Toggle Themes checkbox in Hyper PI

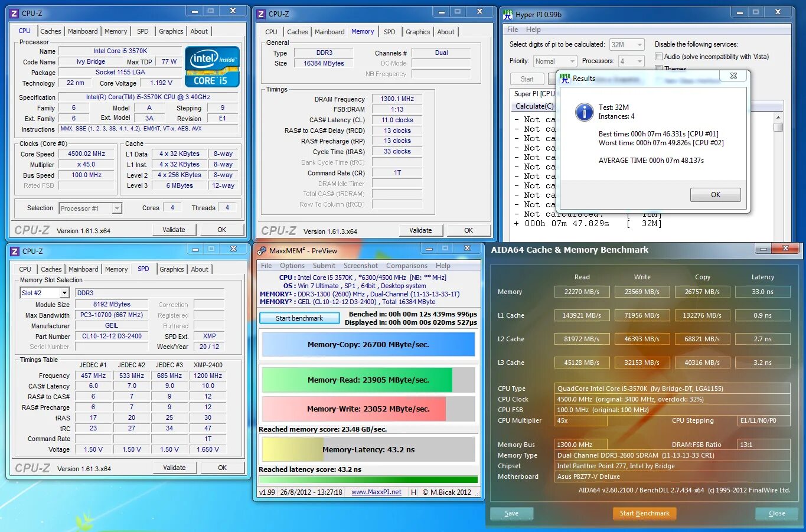tap(658, 68)
